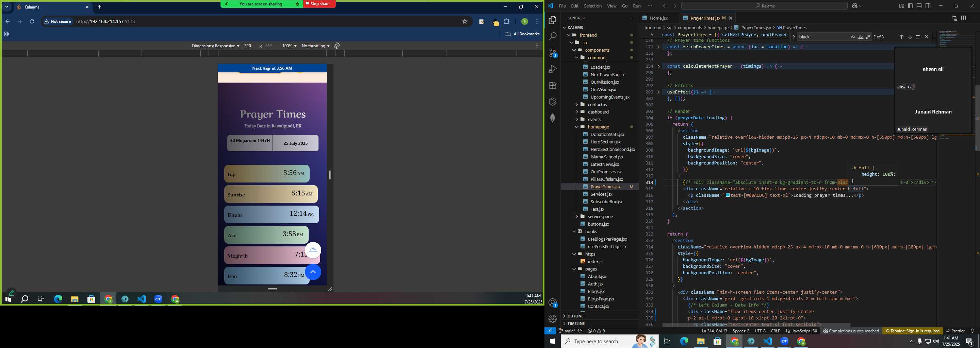Image resolution: width=980 pixels, height=348 pixels.
Task: Toggle Find in Selection
Action: [x=918, y=37]
